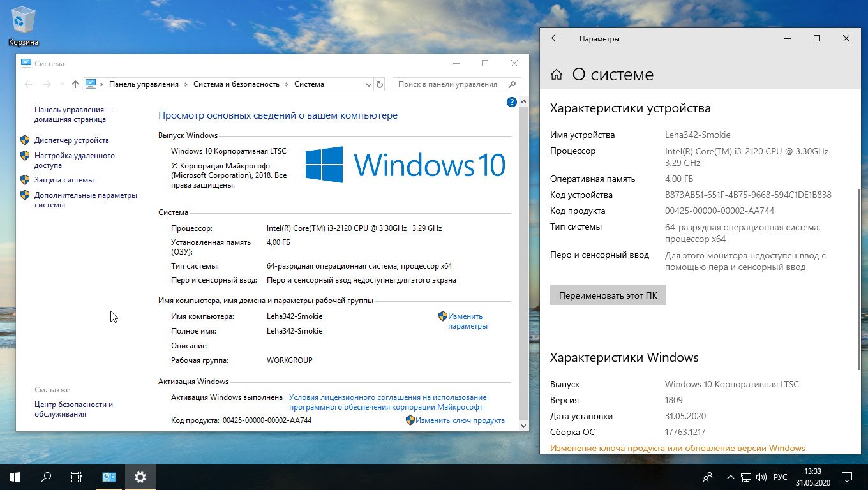Click the "Изменить ключ продукта" link
This screenshot has width=868, height=490.
pyautogui.click(x=460, y=420)
